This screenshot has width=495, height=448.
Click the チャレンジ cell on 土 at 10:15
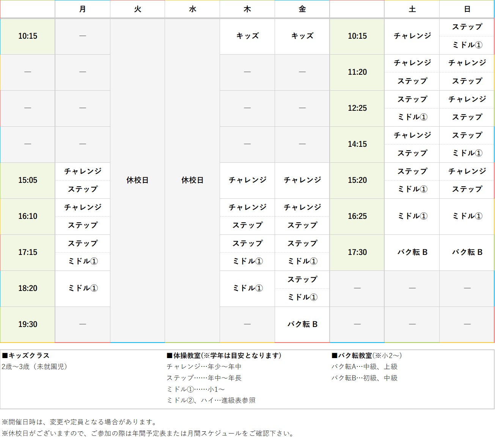pyautogui.click(x=412, y=36)
